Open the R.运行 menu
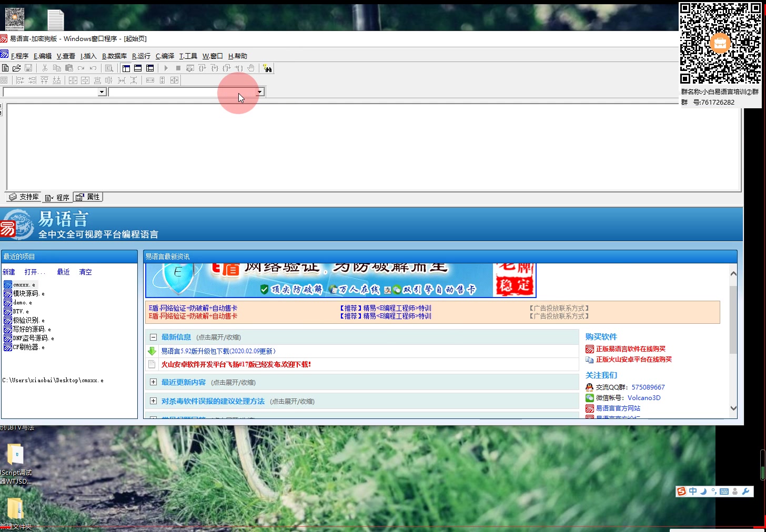766x532 pixels. click(x=141, y=56)
